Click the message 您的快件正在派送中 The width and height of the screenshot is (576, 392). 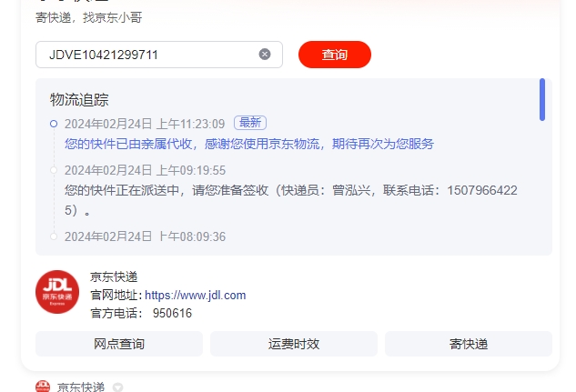point(122,190)
